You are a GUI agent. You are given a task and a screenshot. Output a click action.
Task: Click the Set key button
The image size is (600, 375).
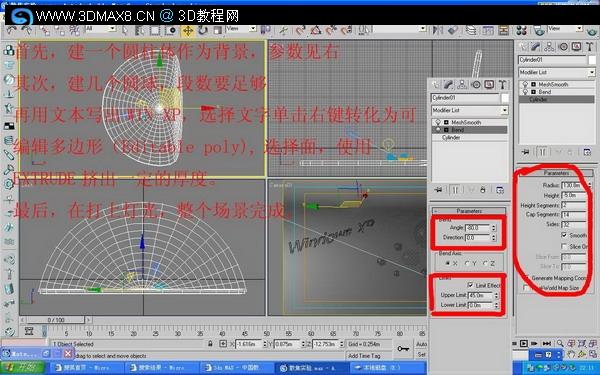pyautogui.click(x=421, y=355)
